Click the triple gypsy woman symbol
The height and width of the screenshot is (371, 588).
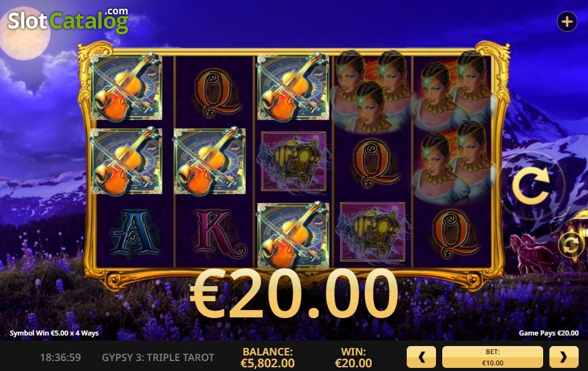371,92
